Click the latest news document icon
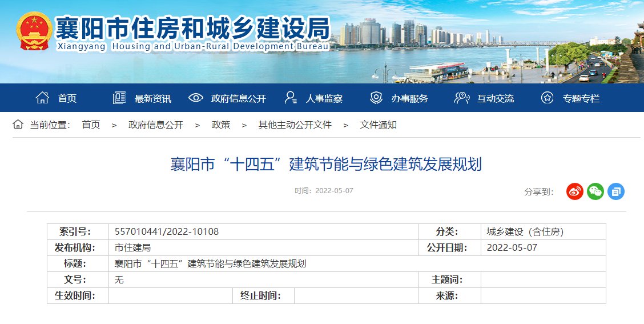Image resolution: width=644 pixels, height=324 pixels. 119,98
